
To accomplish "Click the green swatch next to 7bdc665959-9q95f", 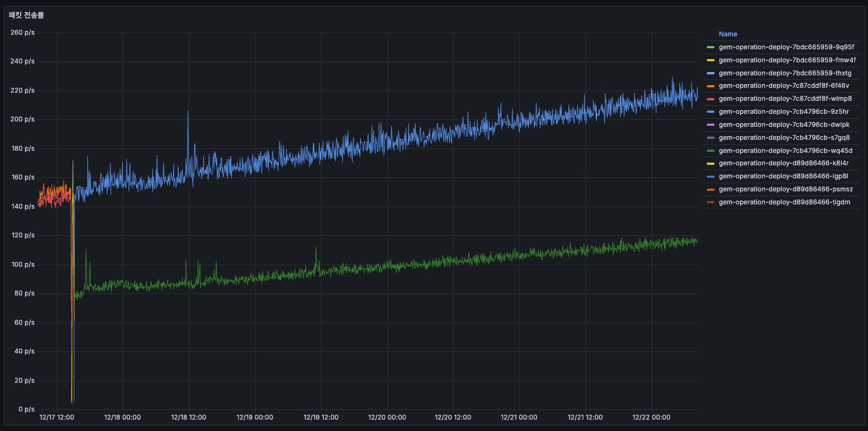I will click(x=710, y=47).
